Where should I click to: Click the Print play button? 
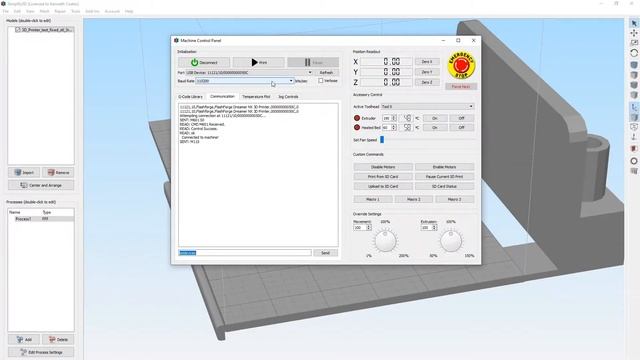coord(258,62)
